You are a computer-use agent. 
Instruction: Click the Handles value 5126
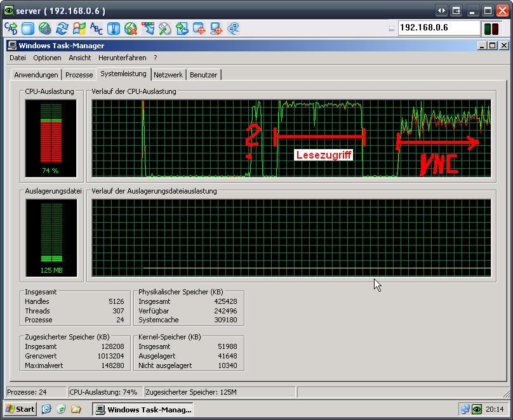(x=116, y=301)
